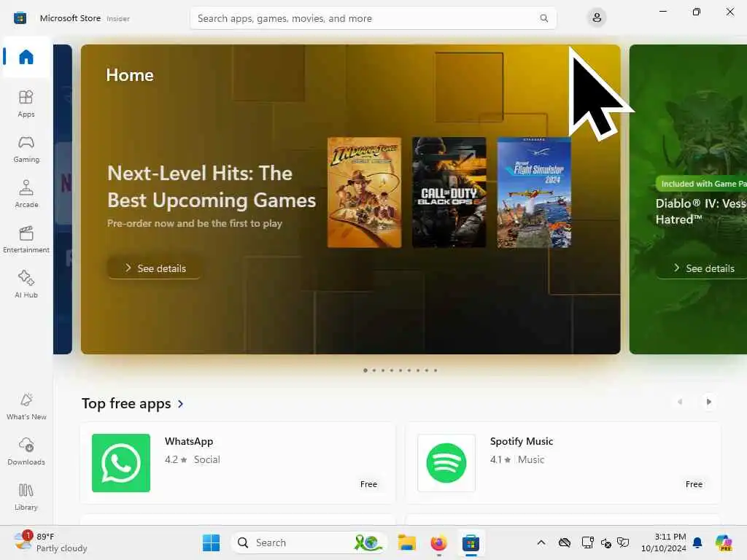Go to the Gaming section
This screenshot has height=560, width=747.
pyautogui.click(x=26, y=149)
